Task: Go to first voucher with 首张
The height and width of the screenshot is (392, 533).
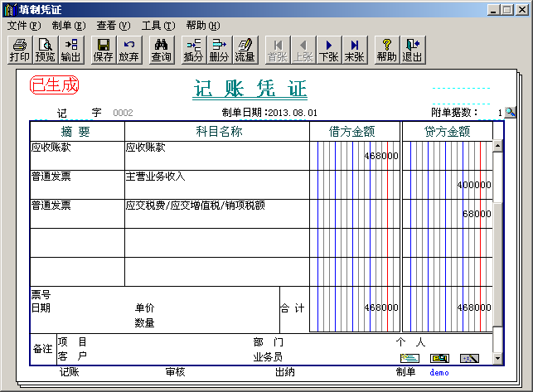Action: point(278,50)
